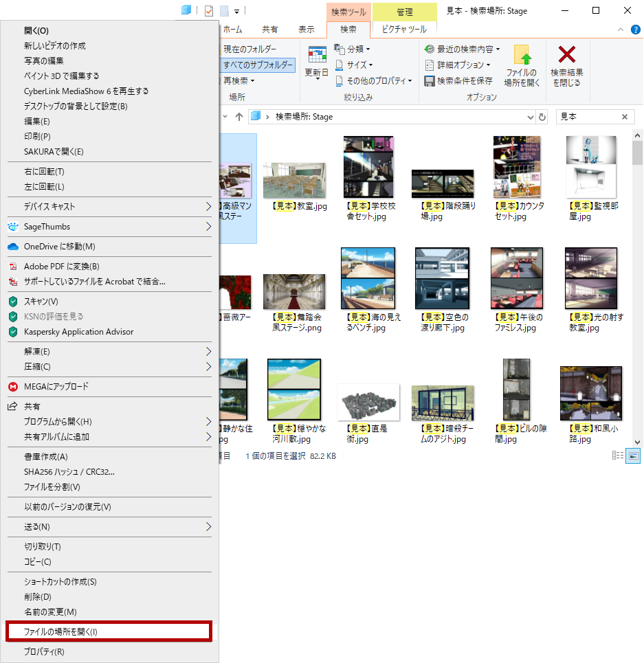Enable すべてのサブフォルダー search scope
The width and height of the screenshot is (644, 663).
pos(265,64)
